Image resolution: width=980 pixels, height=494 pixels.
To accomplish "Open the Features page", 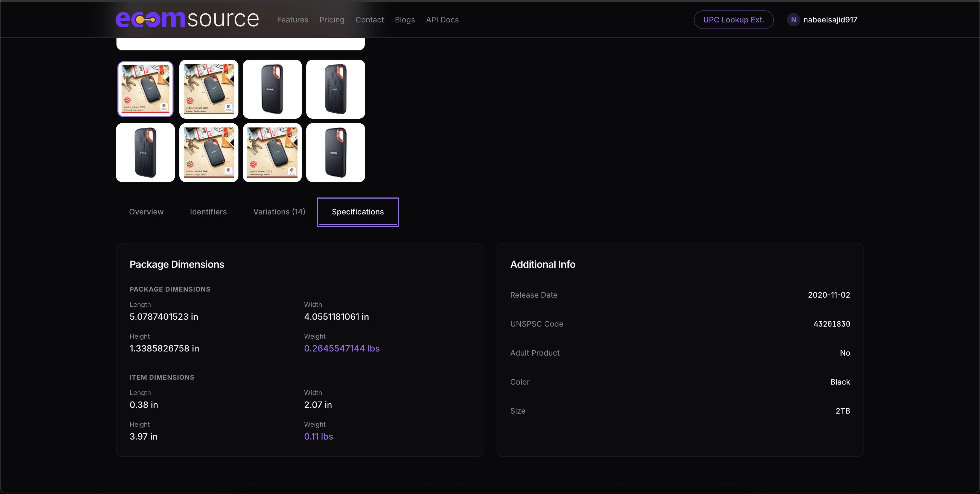I will tap(293, 19).
